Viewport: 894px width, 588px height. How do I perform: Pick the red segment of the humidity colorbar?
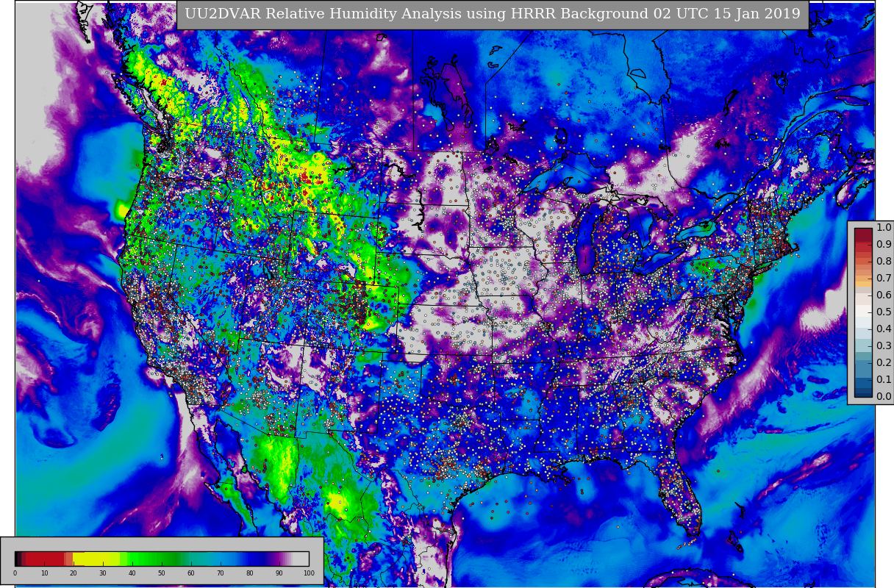tap(46, 559)
